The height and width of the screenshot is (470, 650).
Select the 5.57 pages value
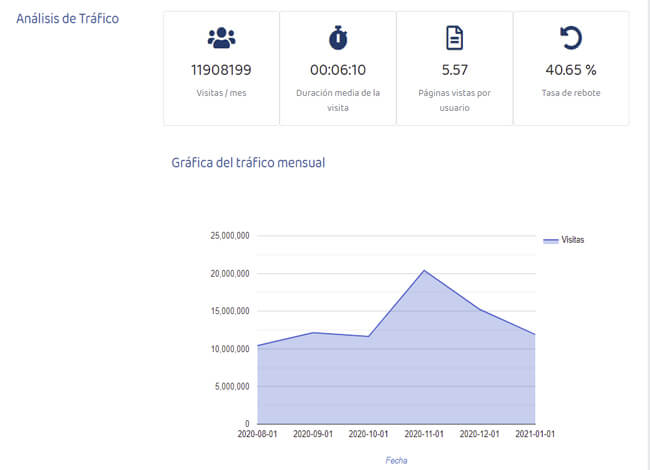tap(454, 70)
